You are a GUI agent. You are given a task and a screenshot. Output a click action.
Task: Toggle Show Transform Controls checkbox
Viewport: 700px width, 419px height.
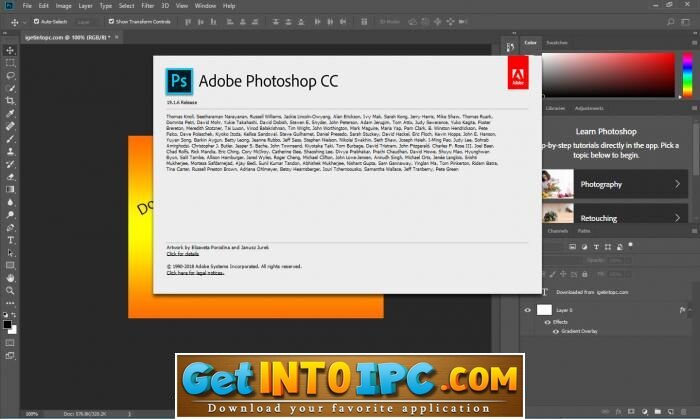pyautogui.click(x=111, y=21)
